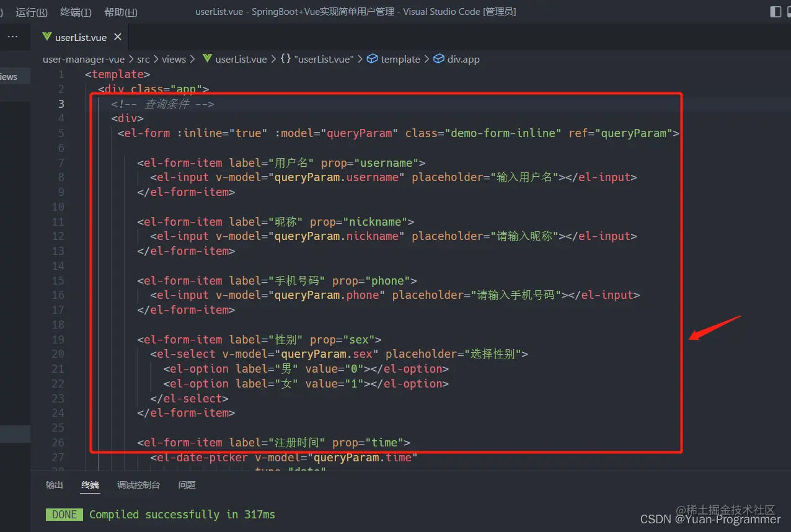Click the cube icon before div.app in the breadcrumb

[x=439, y=59]
